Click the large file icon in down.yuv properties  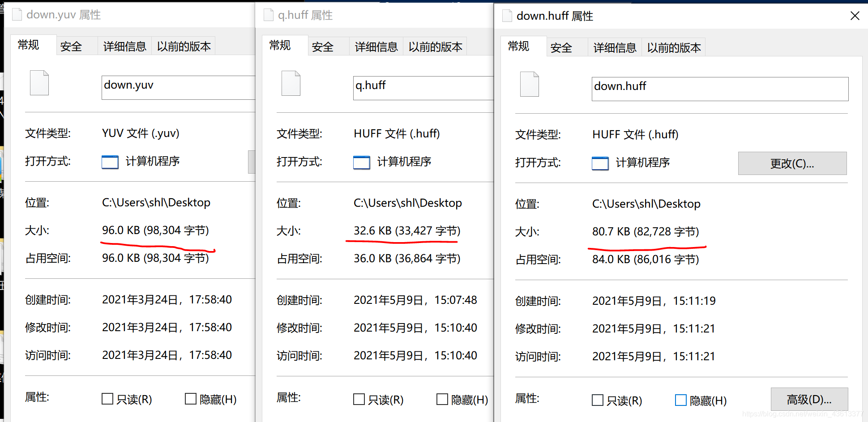coord(39,83)
